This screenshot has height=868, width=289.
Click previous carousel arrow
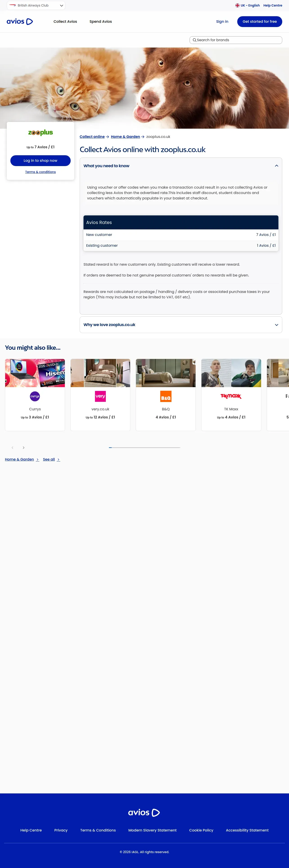12,448
